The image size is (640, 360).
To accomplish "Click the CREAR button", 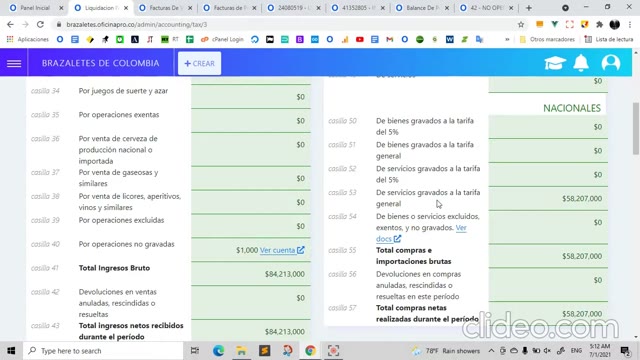I will click(200, 63).
